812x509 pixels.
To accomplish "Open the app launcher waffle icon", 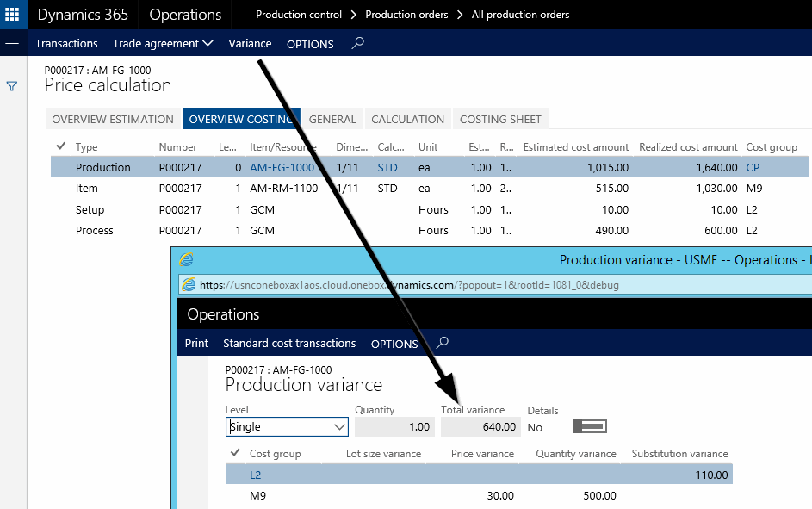I will (x=12, y=15).
